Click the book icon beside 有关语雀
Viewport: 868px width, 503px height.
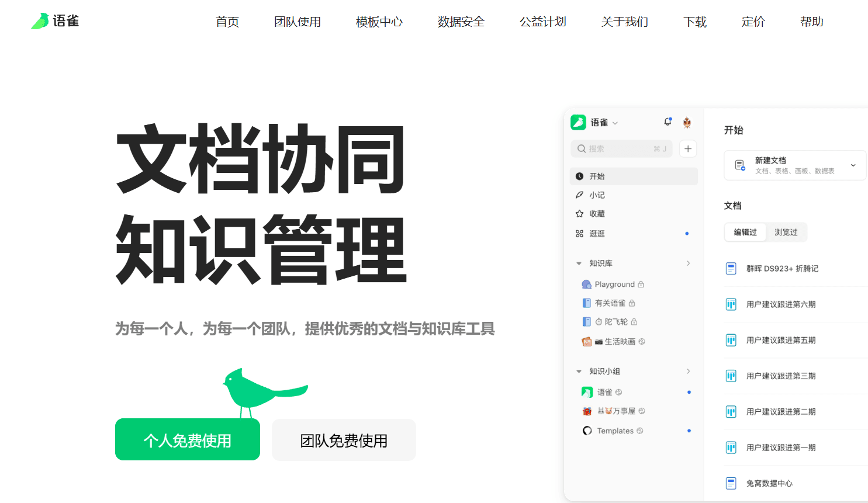click(x=587, y=303)
